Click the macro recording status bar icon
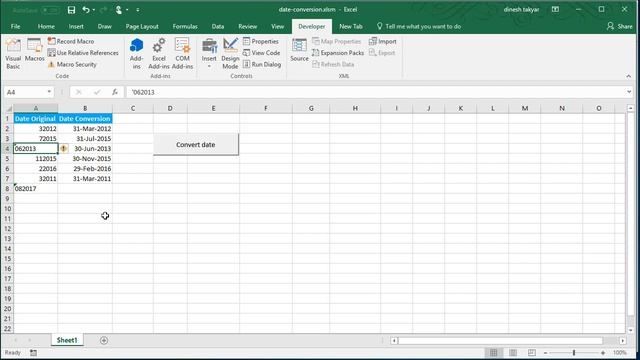The height and width of the screenshot is (360, 640). tap(33, 353)
